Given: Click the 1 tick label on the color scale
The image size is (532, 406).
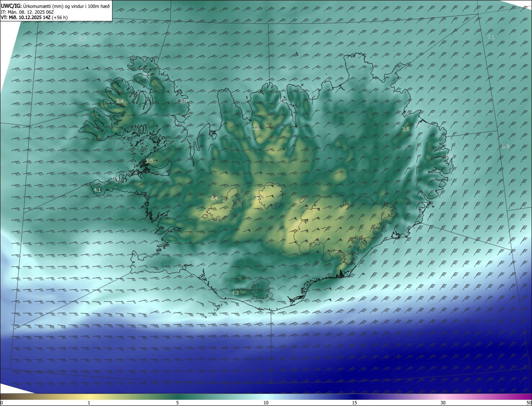Looking at the screenshot, I should (89, 403).
